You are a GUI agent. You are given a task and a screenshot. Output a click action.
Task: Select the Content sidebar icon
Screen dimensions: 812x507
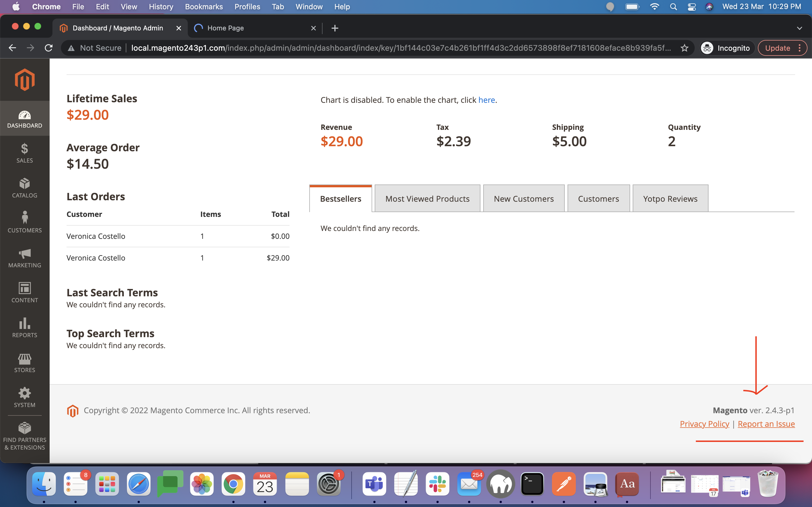(25, 292)
